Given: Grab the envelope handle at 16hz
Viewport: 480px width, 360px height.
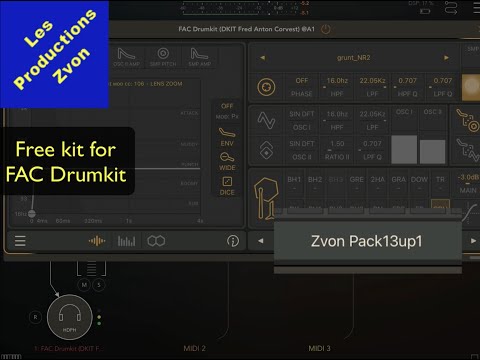Looking at the screenshot, I should point(32,214).
